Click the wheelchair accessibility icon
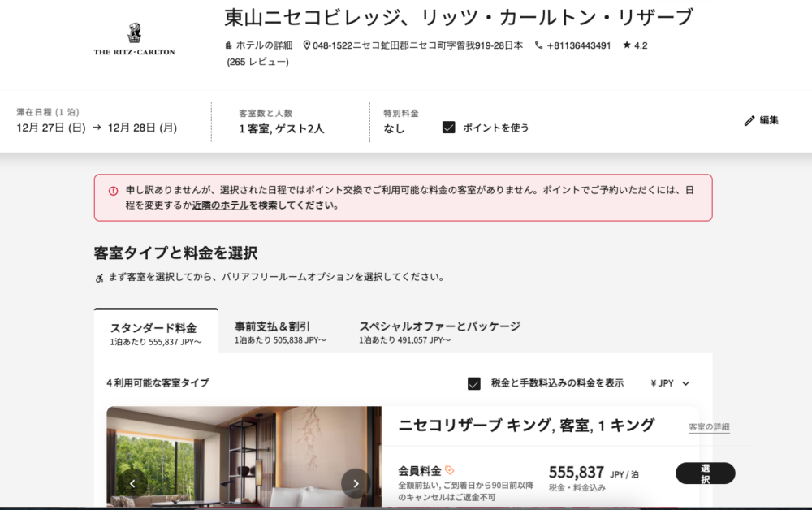The height and width of the screenshot is (510, 812). coord(99,278)
